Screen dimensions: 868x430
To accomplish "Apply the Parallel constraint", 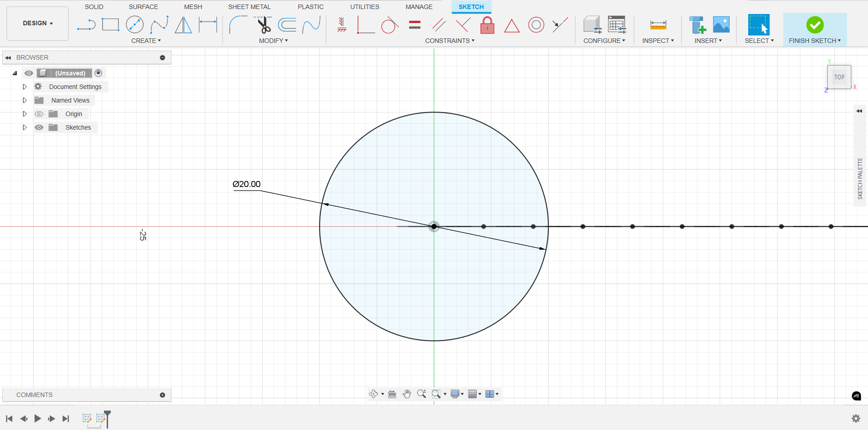I will tap(439, 25).
